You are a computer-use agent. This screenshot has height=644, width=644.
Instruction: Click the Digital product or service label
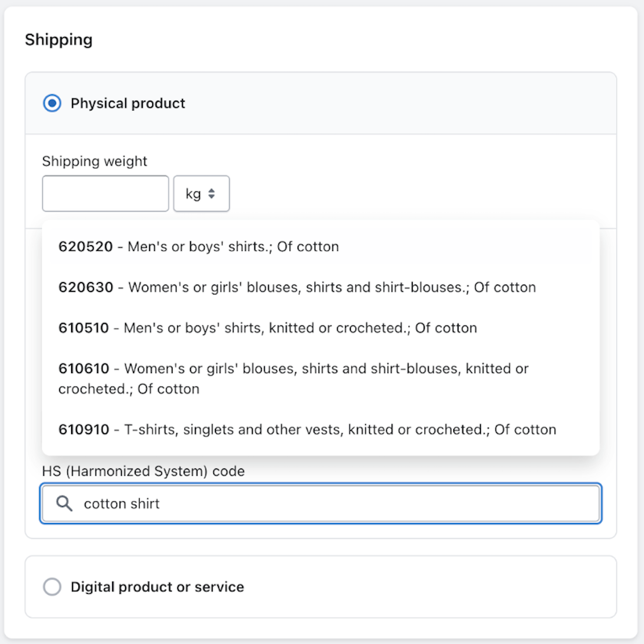(157, 587)
